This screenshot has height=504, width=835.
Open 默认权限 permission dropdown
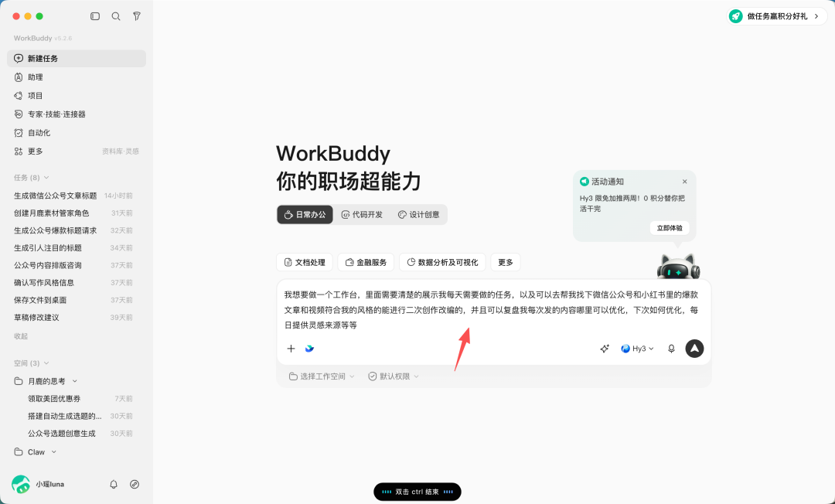click(394, 376)
